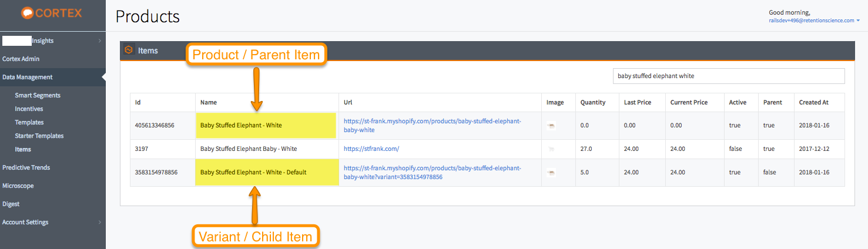Screen dimensions: 868x249
Task: Open Starter Templates page
Action: point(39,136)
